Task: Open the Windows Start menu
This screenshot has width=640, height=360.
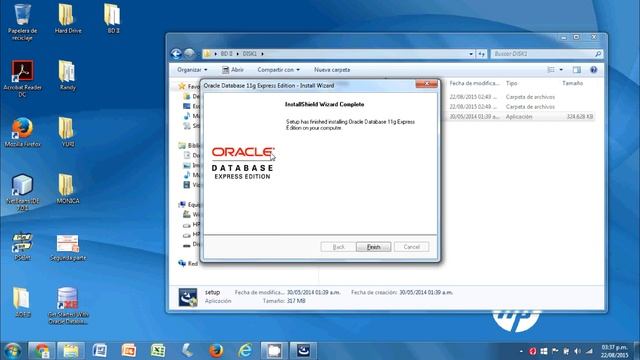Action: coord(13,351)
